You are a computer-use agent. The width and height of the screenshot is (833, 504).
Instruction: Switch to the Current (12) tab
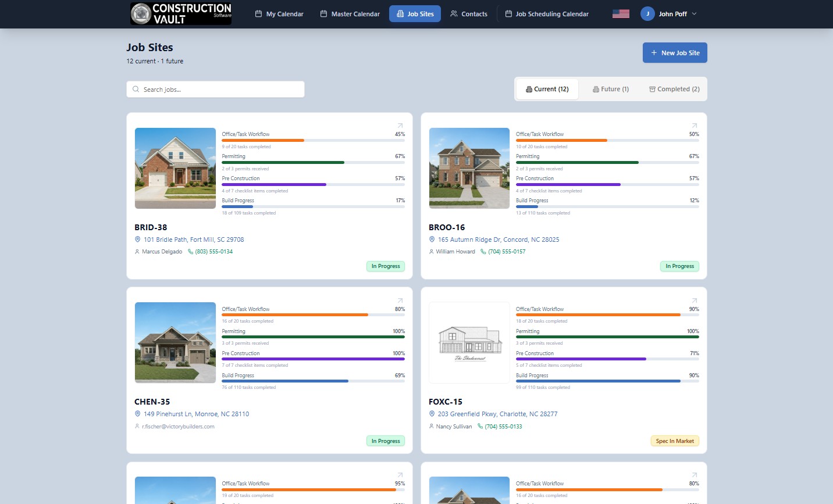547,89
